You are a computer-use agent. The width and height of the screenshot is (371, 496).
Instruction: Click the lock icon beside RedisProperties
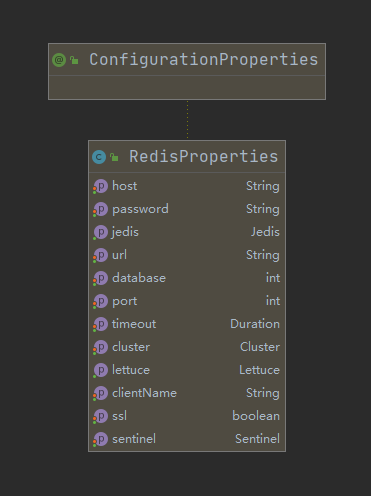coord(114,157)
